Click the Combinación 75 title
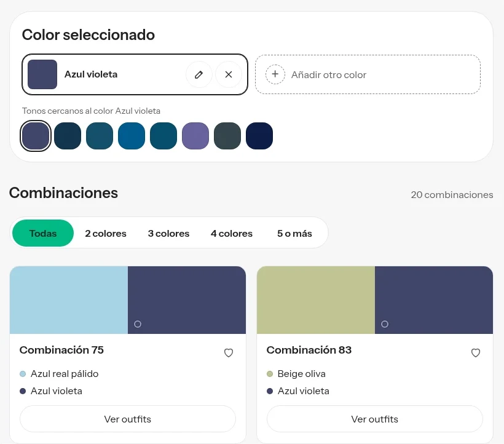 click(61, 350)
